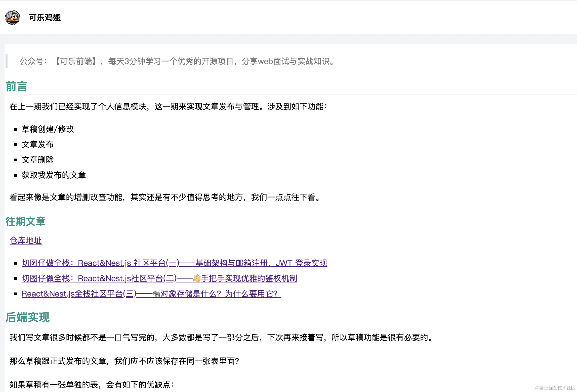Image resolution: width=577 pixels, height=392 pixels.
Task: Open article (二) about 鉴权机制
Action: [x=126, y=278]
